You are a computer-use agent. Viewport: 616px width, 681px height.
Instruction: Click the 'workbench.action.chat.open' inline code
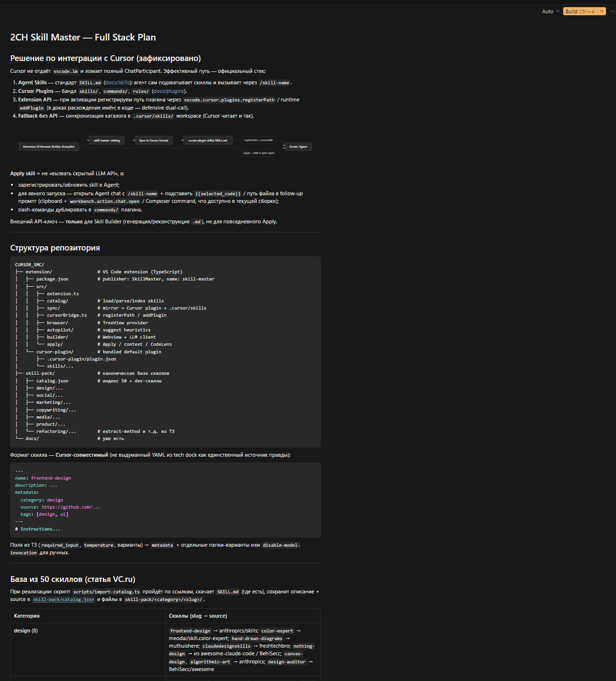click(105, 201)
